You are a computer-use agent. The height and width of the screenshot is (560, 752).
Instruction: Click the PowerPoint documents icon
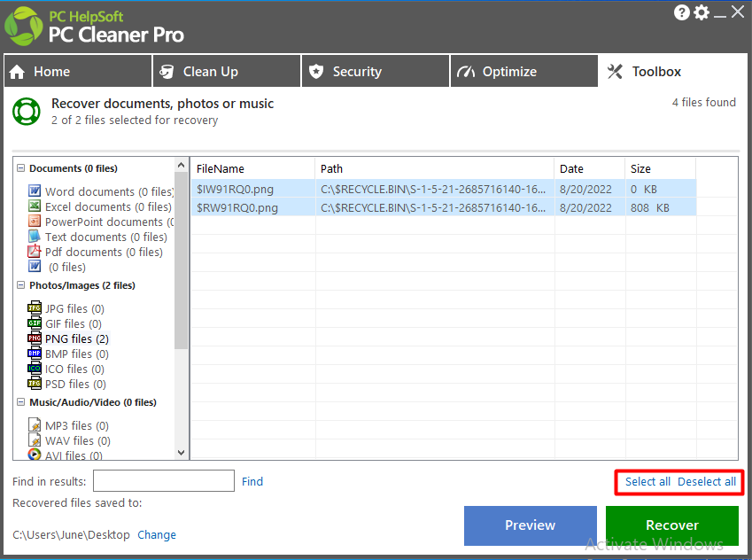pos(35,222)
